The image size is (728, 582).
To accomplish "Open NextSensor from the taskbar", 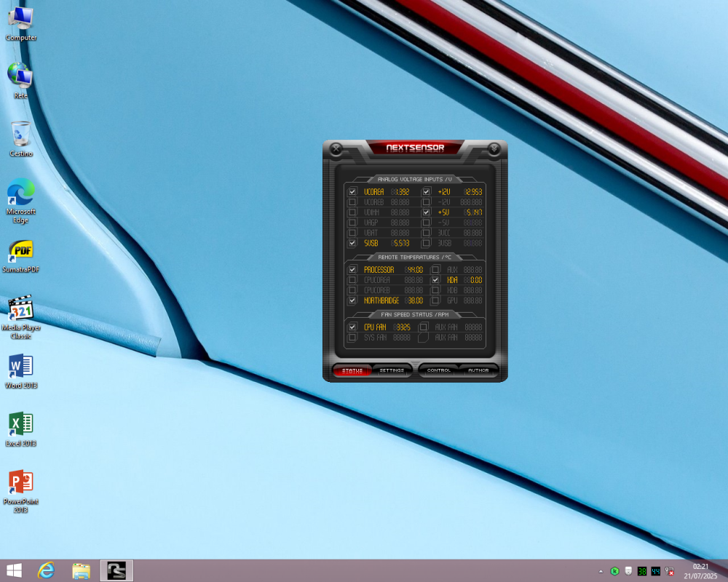I will pos(116,570).
